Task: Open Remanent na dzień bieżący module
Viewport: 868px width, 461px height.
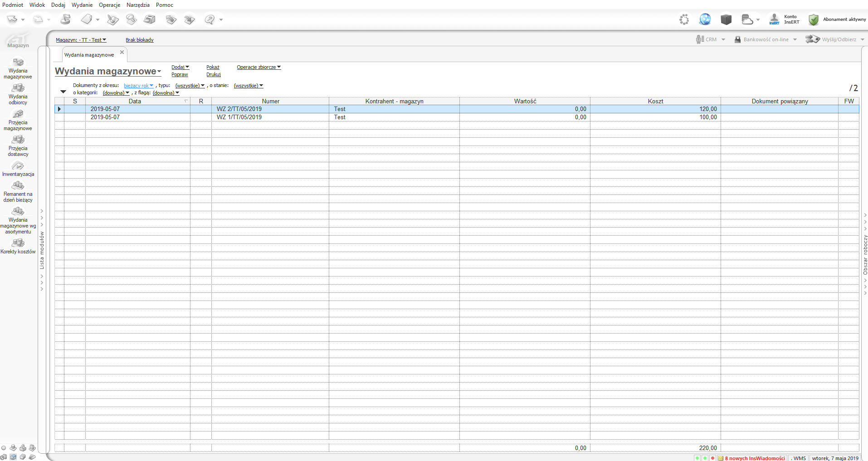Action: [18, 191]
